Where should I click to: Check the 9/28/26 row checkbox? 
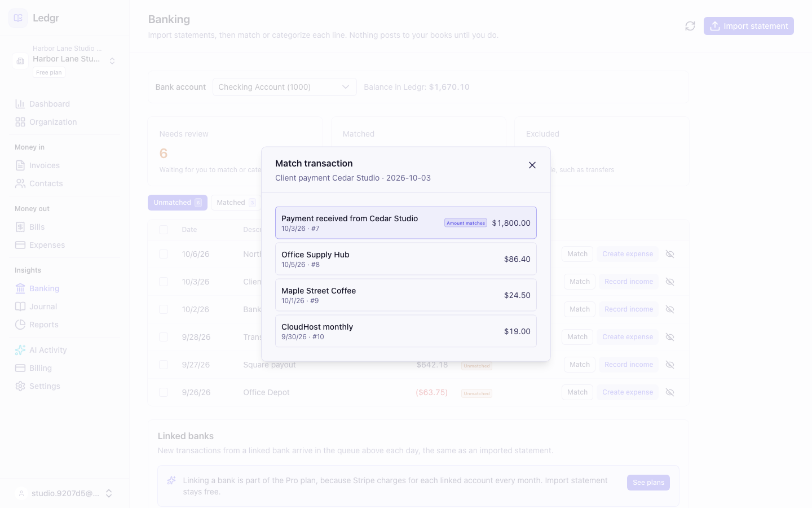(164, 337)
